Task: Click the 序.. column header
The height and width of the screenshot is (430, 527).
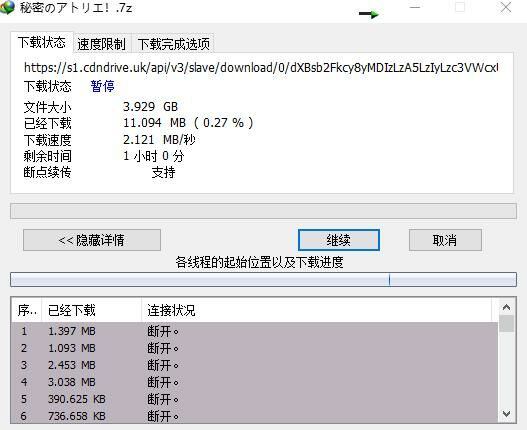Action: click(27, 310)
